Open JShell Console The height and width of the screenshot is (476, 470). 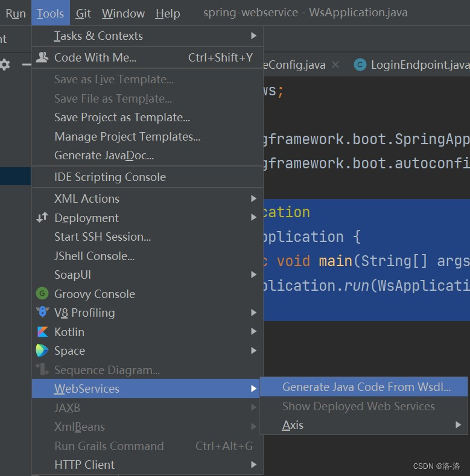click(147, 256)
